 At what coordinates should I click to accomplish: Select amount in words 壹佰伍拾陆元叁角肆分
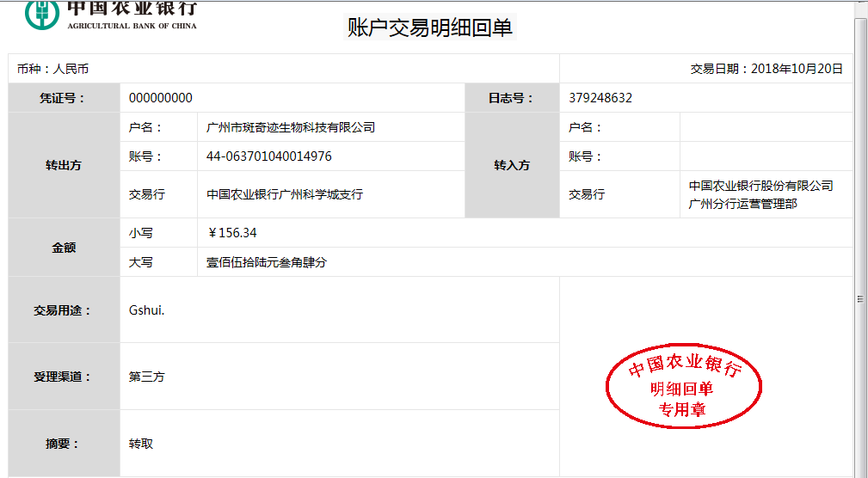pyautogui.click(x=267, y=262)
